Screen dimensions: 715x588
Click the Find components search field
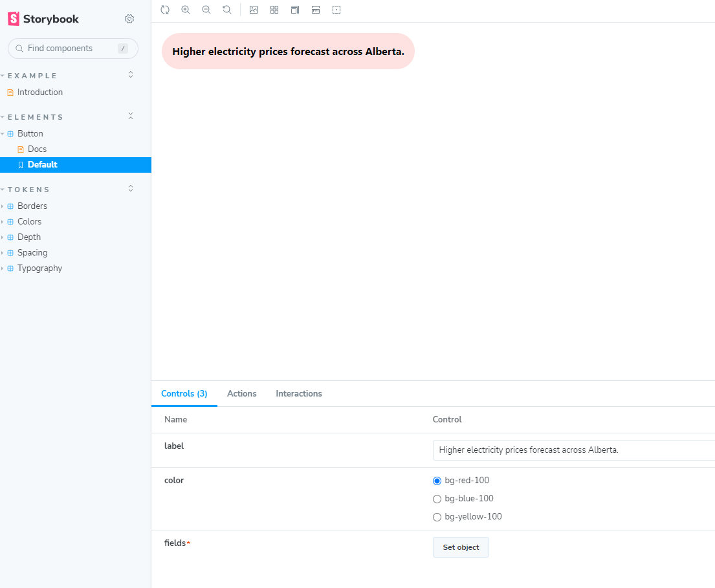click(x=68, y=49)
